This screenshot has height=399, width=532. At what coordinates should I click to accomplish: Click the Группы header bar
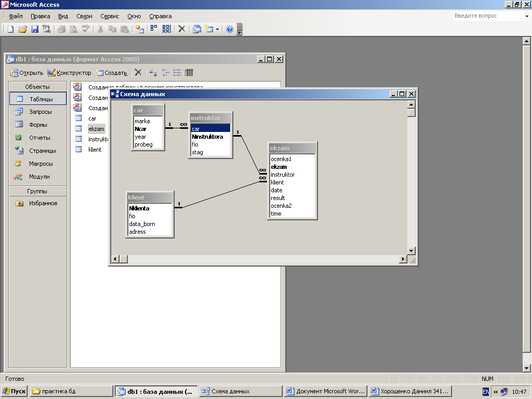pyautogui.click(x=37, y=191)
